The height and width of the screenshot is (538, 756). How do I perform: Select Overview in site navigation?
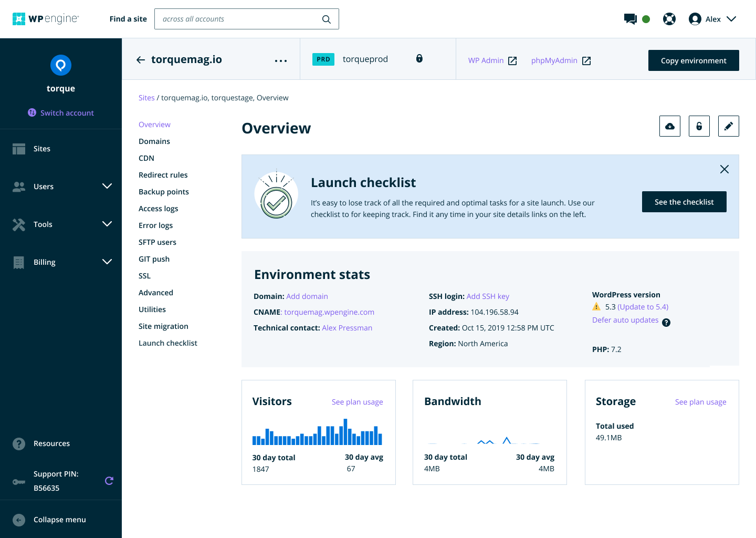[154, 125]
